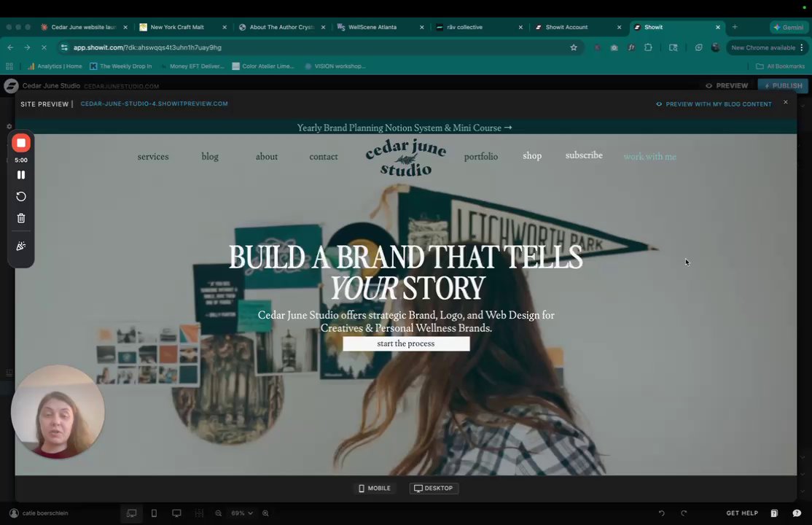Go back in browser history
The height and width of the screenshot is (525, 812).
click(10, 47)
